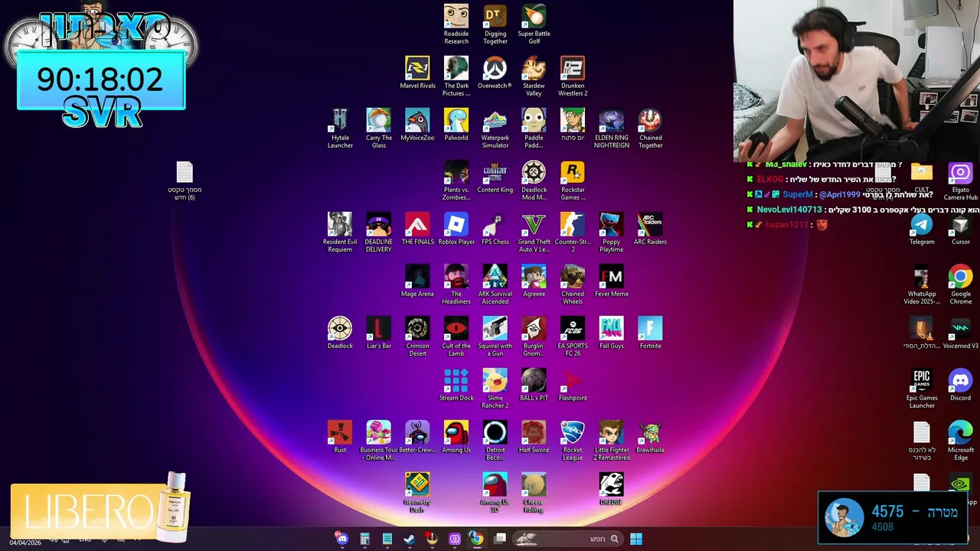This screenshot has height=551, width=980.
Task: Open the Chained Together shortcut
Action: tap(650, 129)
